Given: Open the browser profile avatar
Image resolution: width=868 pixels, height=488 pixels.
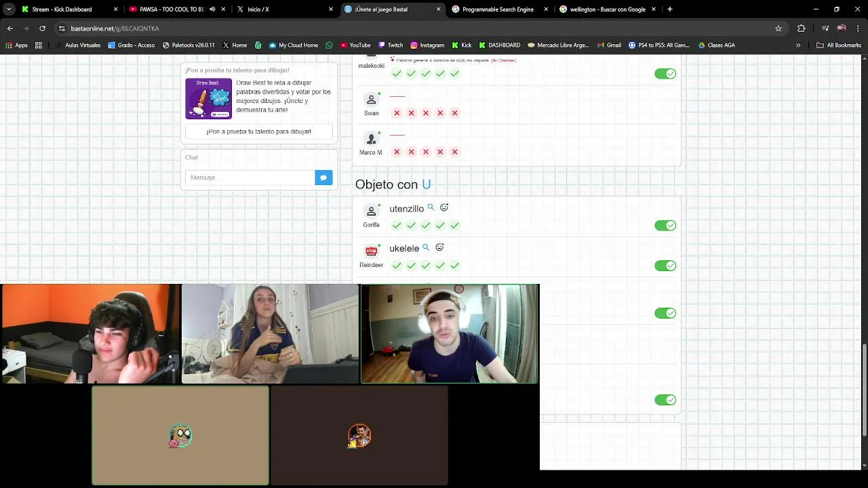Looking at the screenshot, I should tap(842, 28).
